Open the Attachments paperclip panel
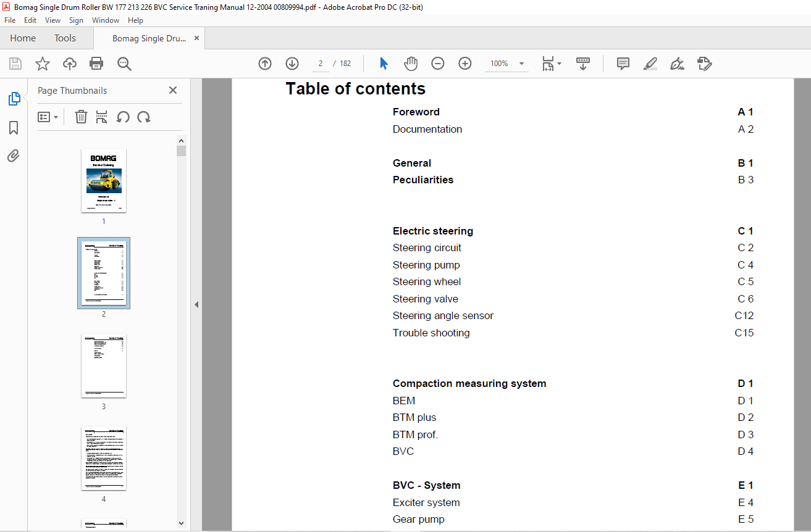 coord(14,156)
